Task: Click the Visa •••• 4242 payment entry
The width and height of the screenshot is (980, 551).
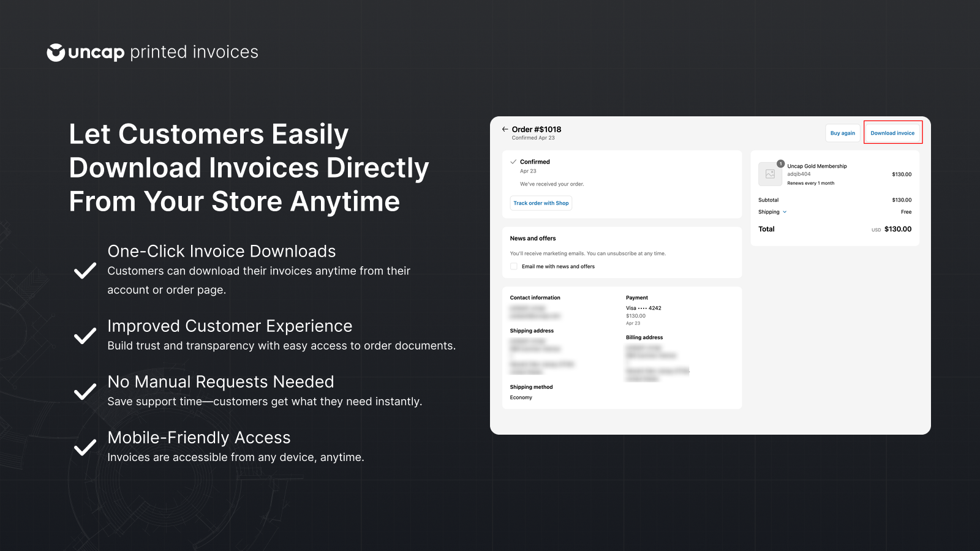Action: coord(643,308)
